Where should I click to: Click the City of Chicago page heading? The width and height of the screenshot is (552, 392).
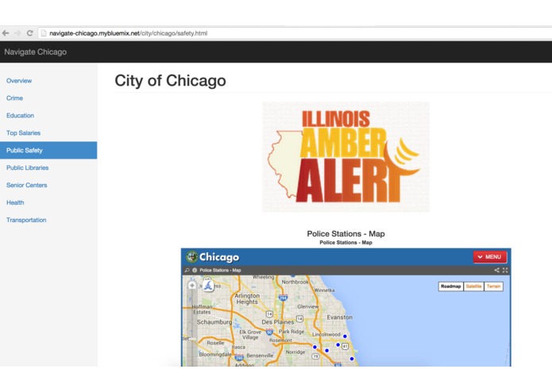point(171,81)
